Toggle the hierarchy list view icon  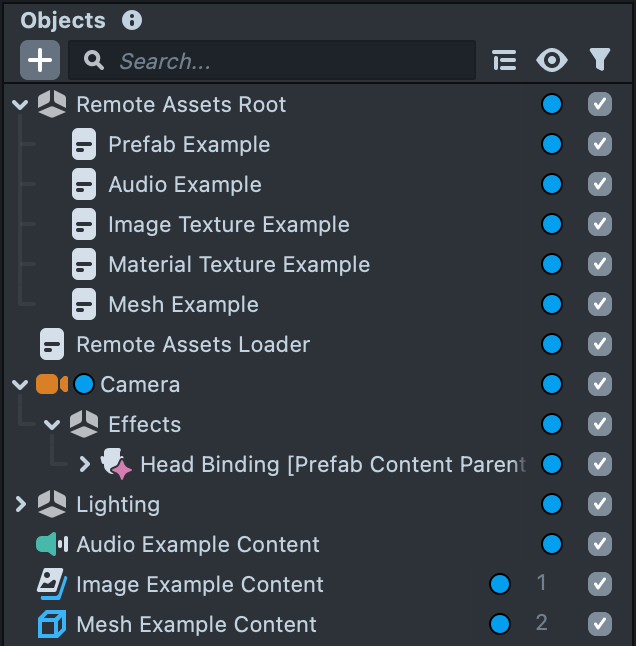point(505,61)
